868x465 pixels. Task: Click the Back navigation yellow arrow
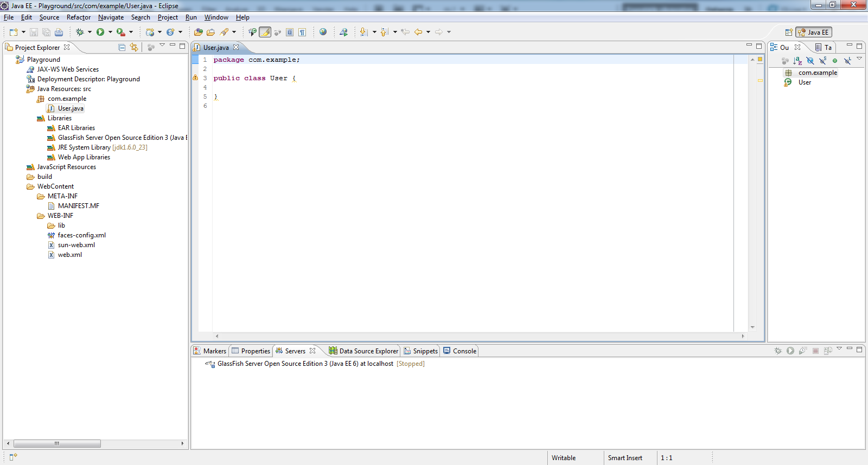[418, 32]
